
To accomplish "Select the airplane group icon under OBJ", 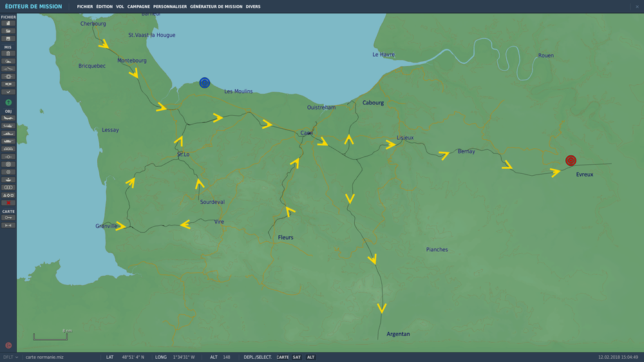I will tap(8, 118).
